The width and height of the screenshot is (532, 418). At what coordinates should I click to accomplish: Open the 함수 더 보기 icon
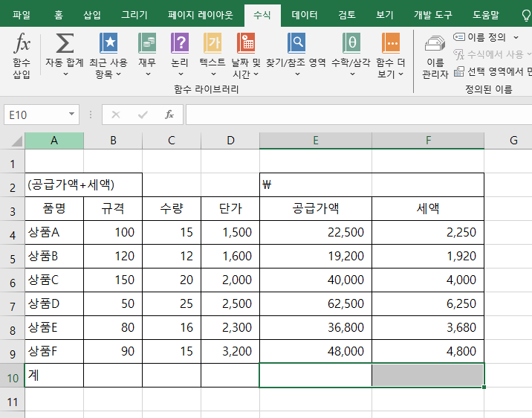tap(391, 43)
